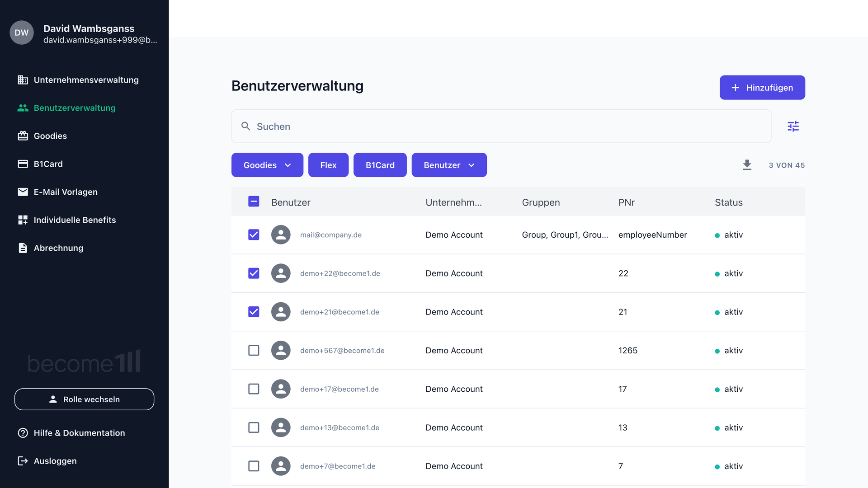
Task: Click the download export icon
Action: (747, 165)
